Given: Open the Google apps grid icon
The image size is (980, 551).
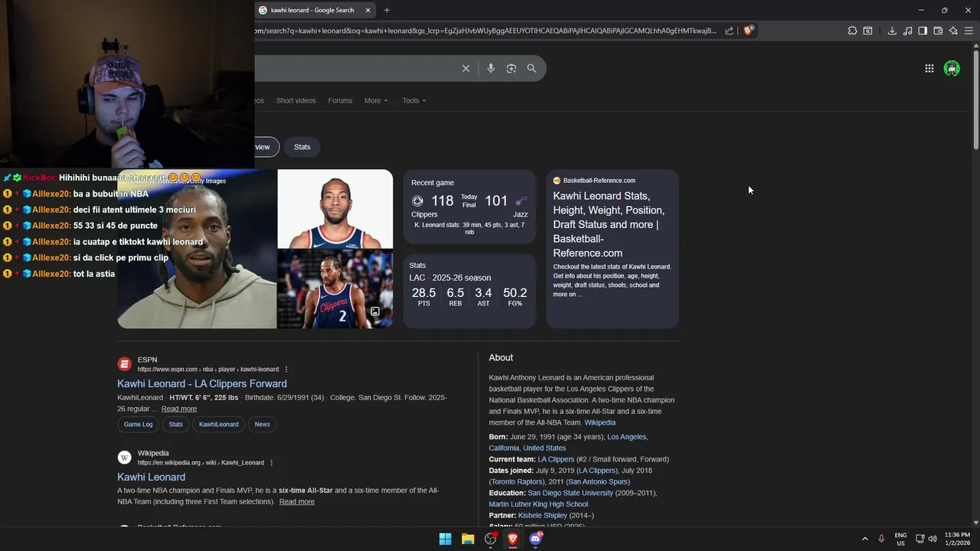Looking at the screenshot, I should [929, 68].
